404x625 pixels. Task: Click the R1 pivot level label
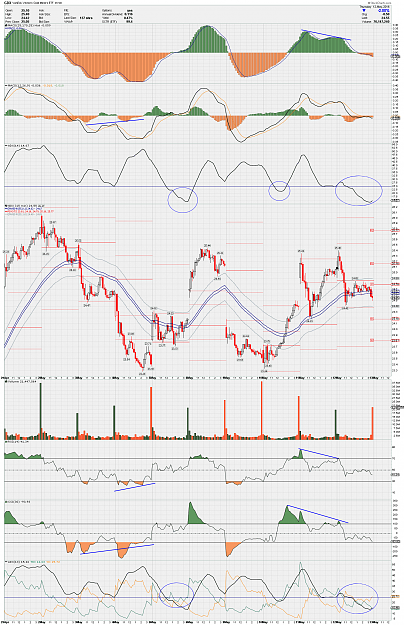[x=372, y=263]
